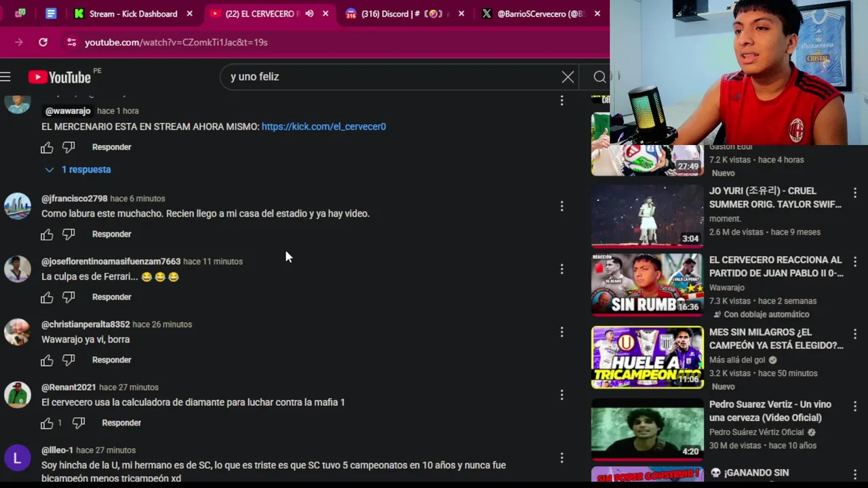Open the purple 'L' avatar of @llleo-1
The width and height of the screenshot is (868, 488).
(18, 457)
